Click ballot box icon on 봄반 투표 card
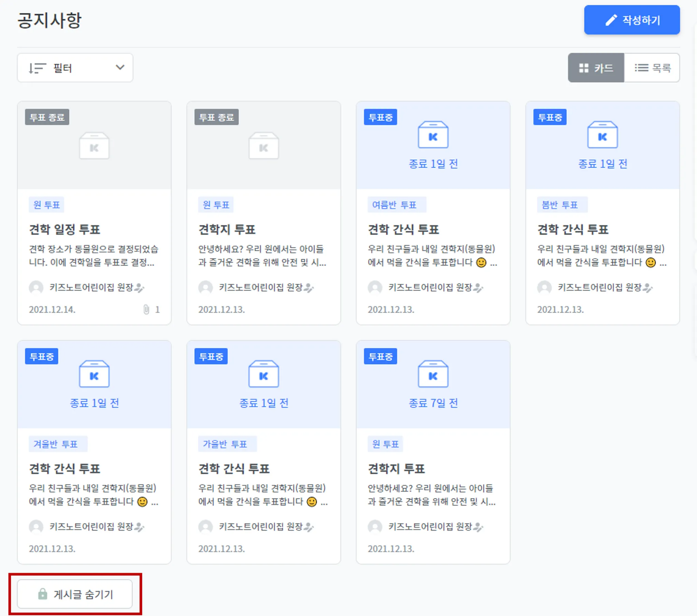Viewport: 697px width, 616px height. click(x=602, y=135)
